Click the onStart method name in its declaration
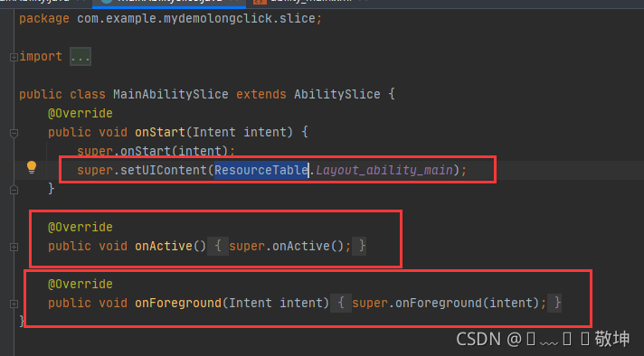Image resolution: width=644 pixels, height=356 pixels. click(160, 132)
